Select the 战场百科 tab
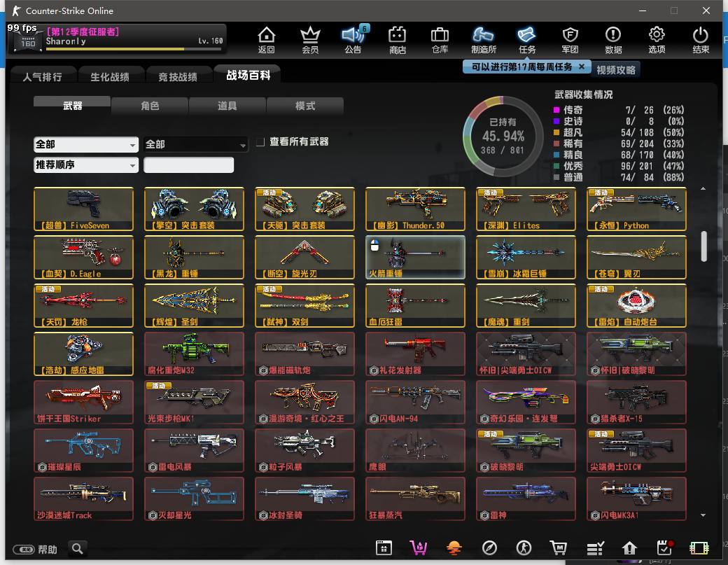The image size is (728, 565). pyautogui.click(x=248, y=75)
